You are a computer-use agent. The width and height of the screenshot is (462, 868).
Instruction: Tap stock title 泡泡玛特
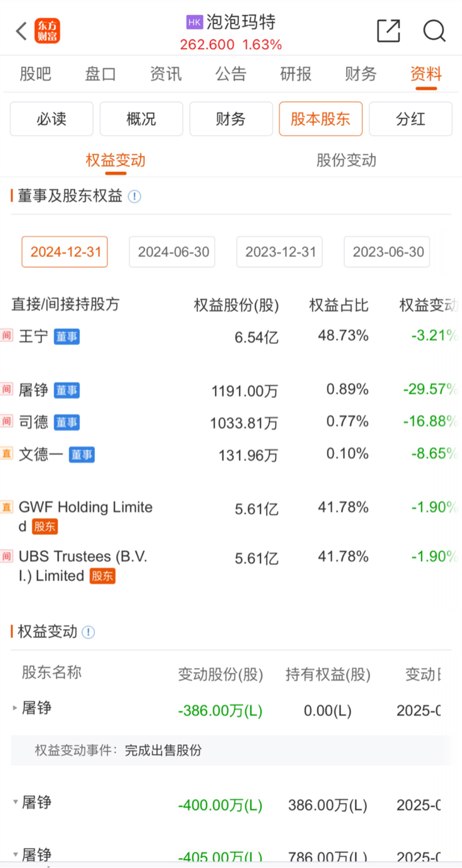point(241,22)
